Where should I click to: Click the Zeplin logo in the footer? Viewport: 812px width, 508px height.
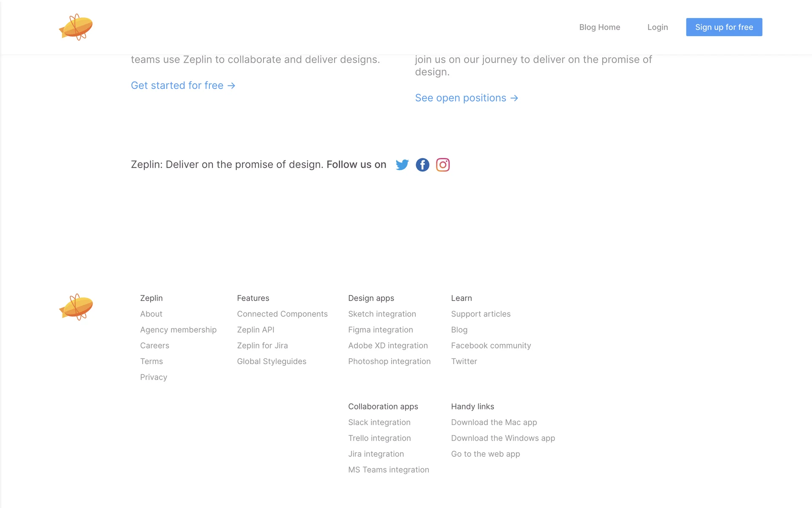click(76, 307)
